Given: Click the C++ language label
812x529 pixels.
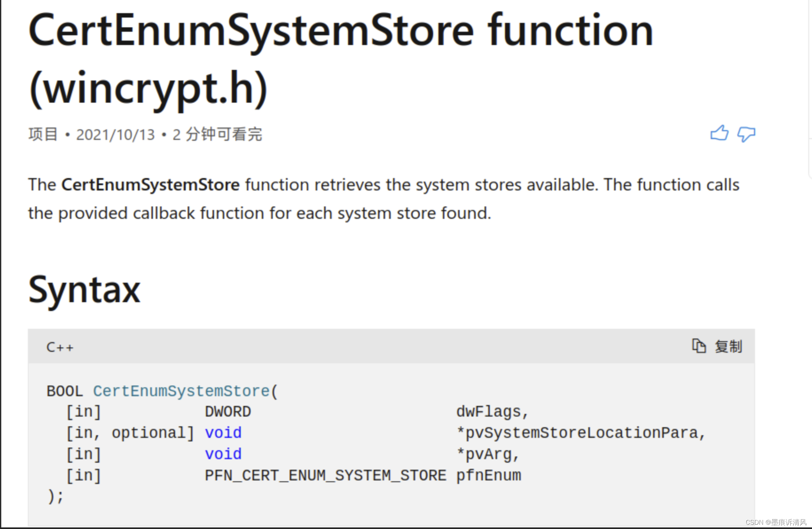Looking at the screenshot, I should coord(60,347).
